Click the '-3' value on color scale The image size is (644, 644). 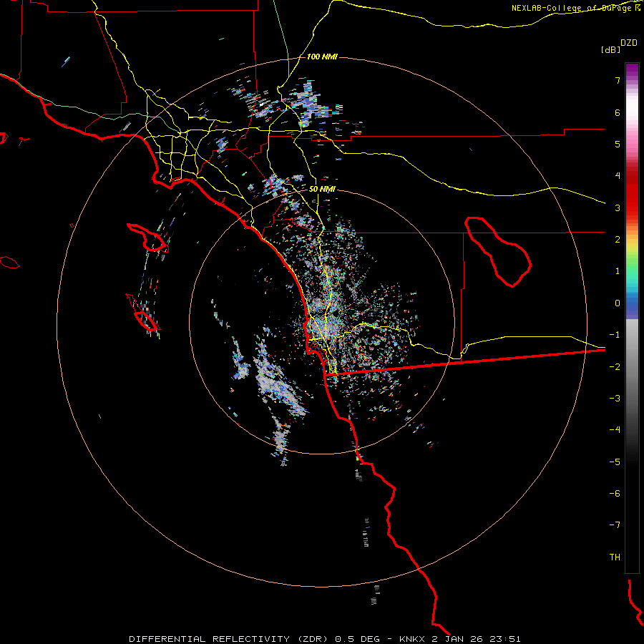[x=615, y=399]
